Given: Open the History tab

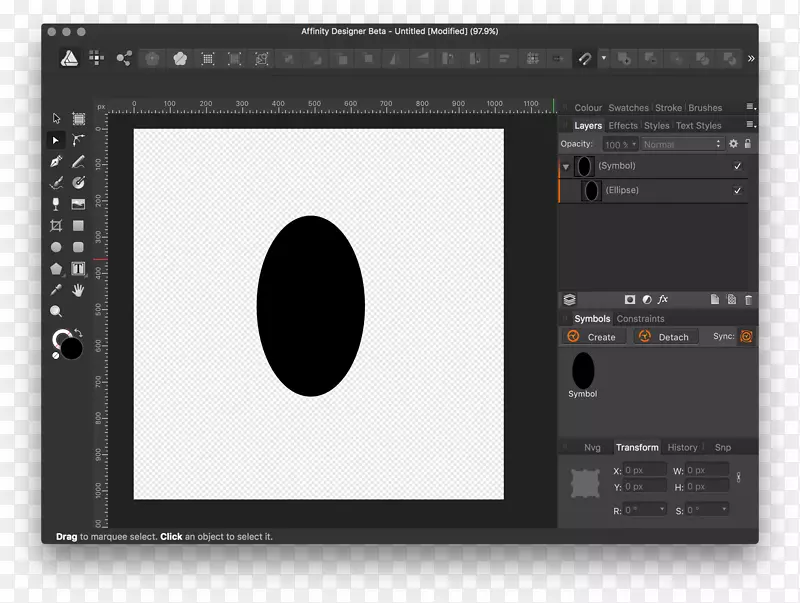Looking at the screenshot, I should (682, 447).
